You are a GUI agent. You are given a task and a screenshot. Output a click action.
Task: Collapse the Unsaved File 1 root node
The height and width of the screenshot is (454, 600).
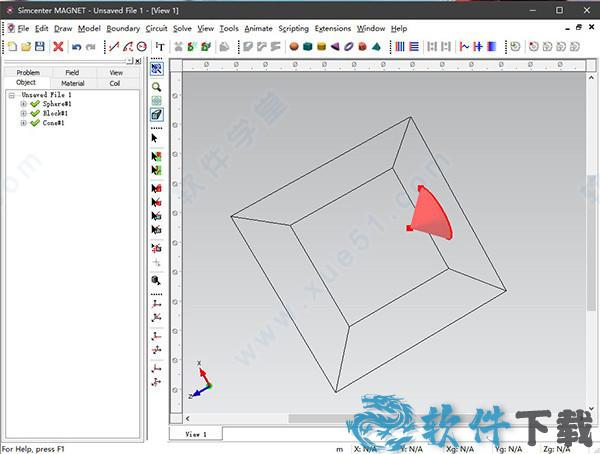12,95
